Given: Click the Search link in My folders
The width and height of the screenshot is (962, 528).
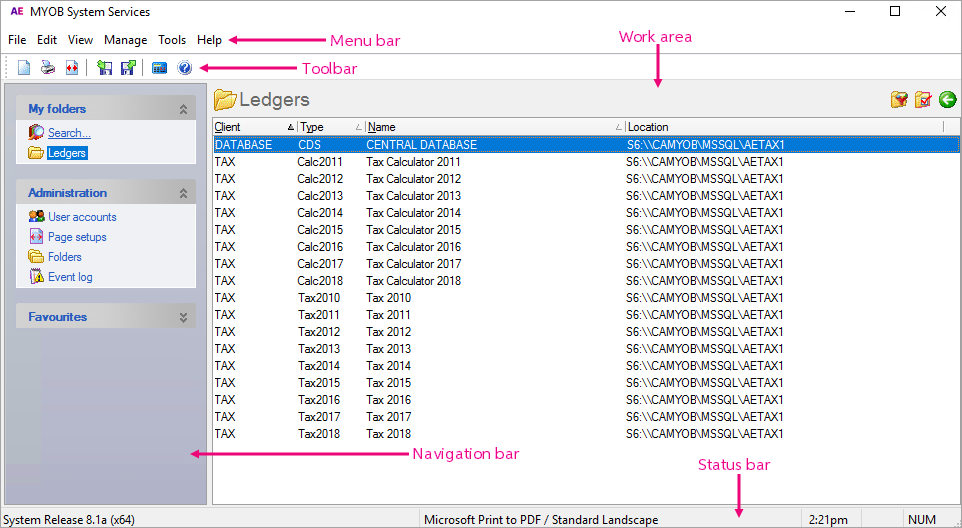Looking at the screenshot, I should [69, 132].
